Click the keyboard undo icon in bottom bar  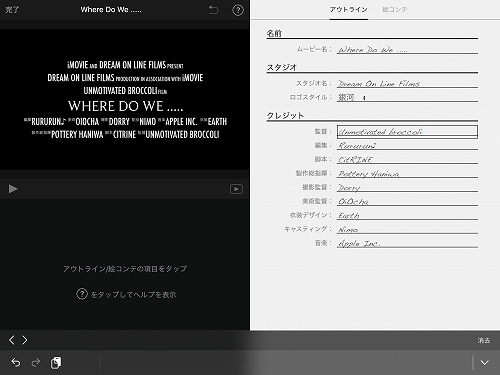click(16, 362)
